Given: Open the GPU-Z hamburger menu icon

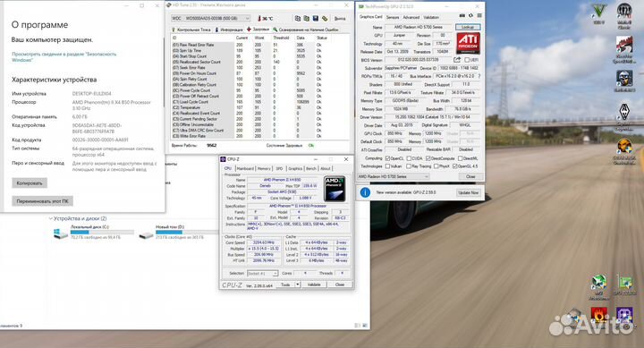Looking at the screenshot, I should tap(479, 15).
